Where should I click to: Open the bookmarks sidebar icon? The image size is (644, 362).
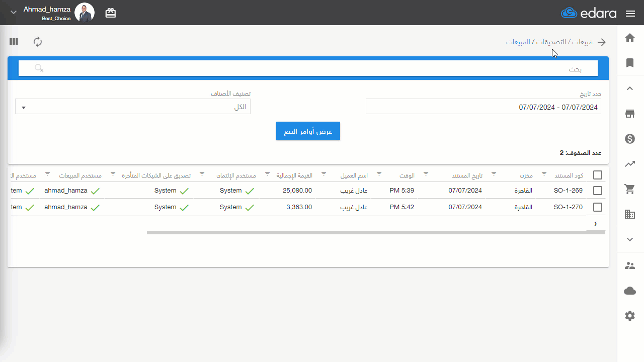(x=630, y=63)
